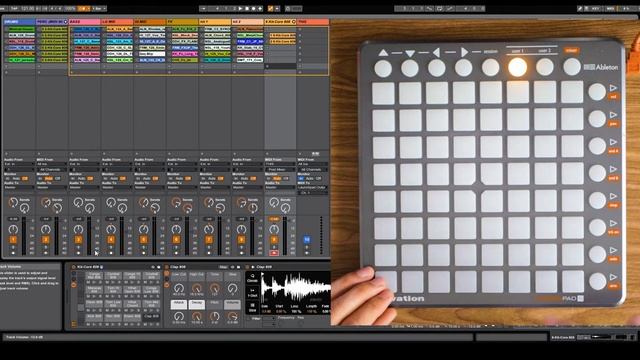This screenshot has height=360, width=640.
Task: Click the Launchpad right arrow button
Action: click(464, 68)
